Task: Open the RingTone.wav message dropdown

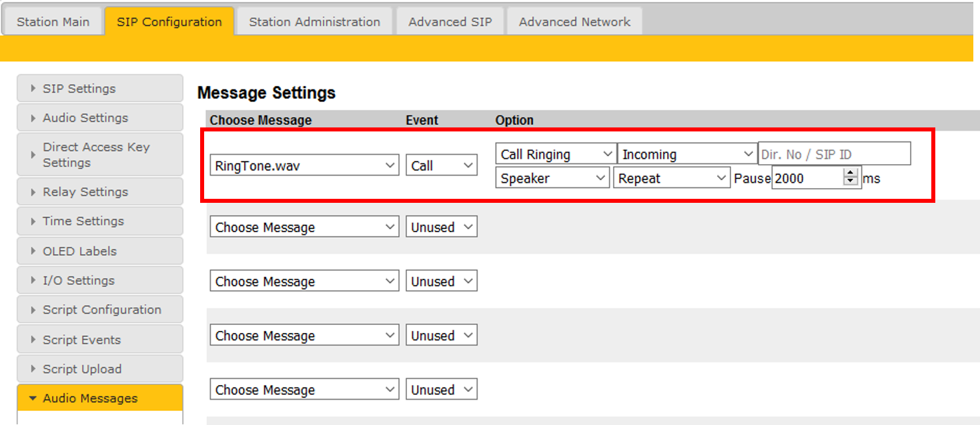Action: point(305,166)
